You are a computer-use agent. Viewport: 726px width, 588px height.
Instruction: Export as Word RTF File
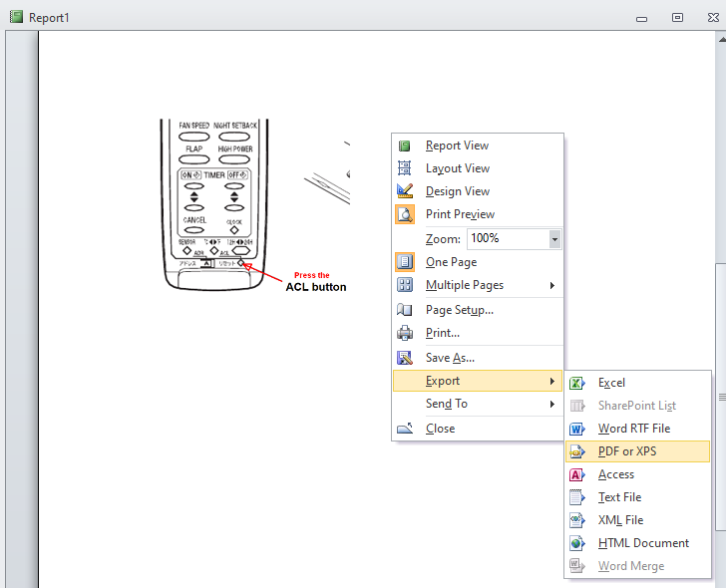[637, 429]
